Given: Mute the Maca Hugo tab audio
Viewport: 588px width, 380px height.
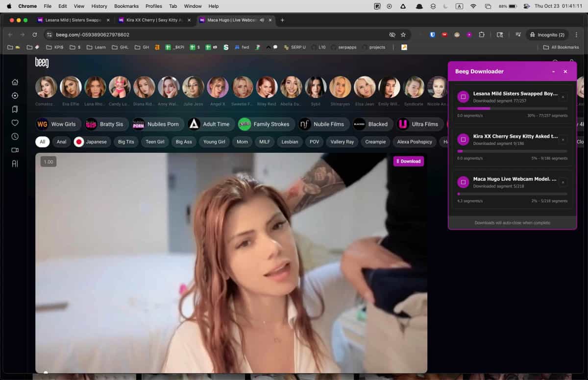Looking at the screenshot, I should 261,20.
